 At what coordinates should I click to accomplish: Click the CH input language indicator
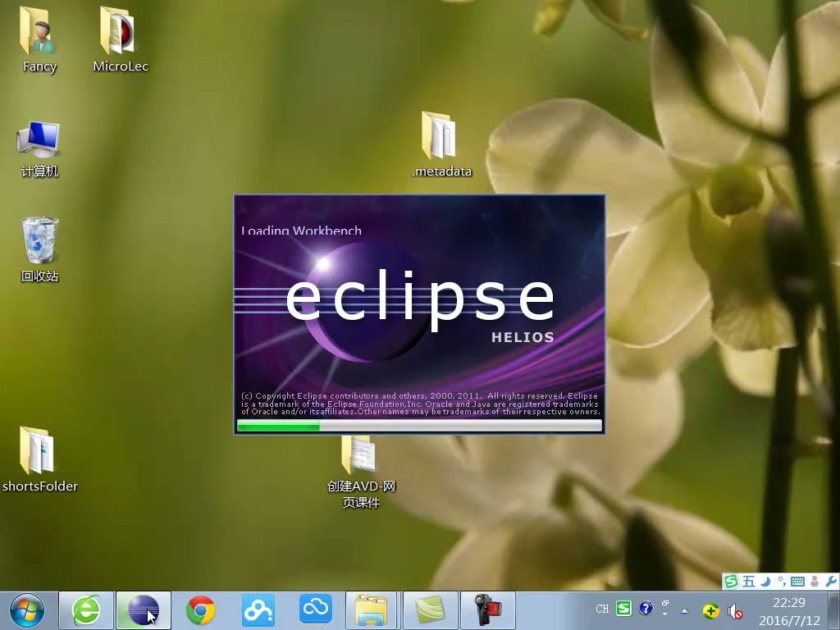[602, 609]
